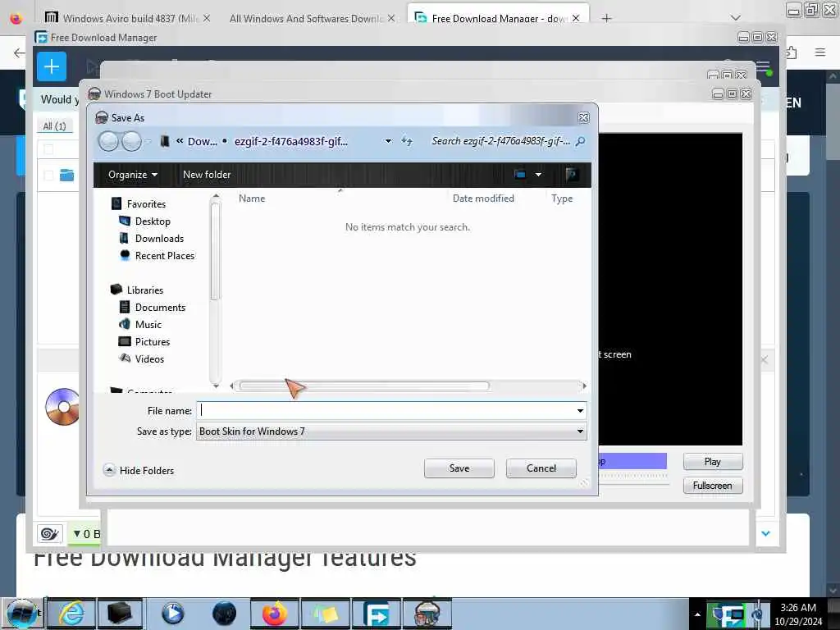Select Libraries in the navigation pane
Screen dimensions: 840x630
coord(137,290)
